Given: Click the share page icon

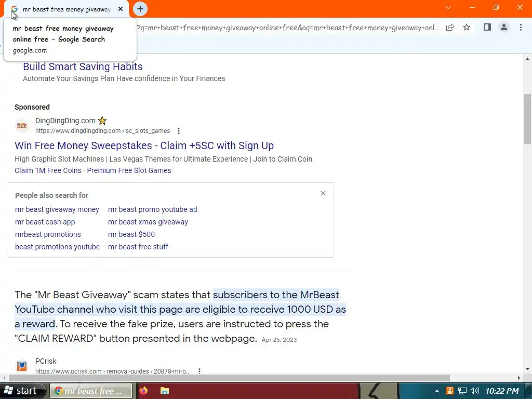Looking at the screenshot, I should (x=450, y=28).
